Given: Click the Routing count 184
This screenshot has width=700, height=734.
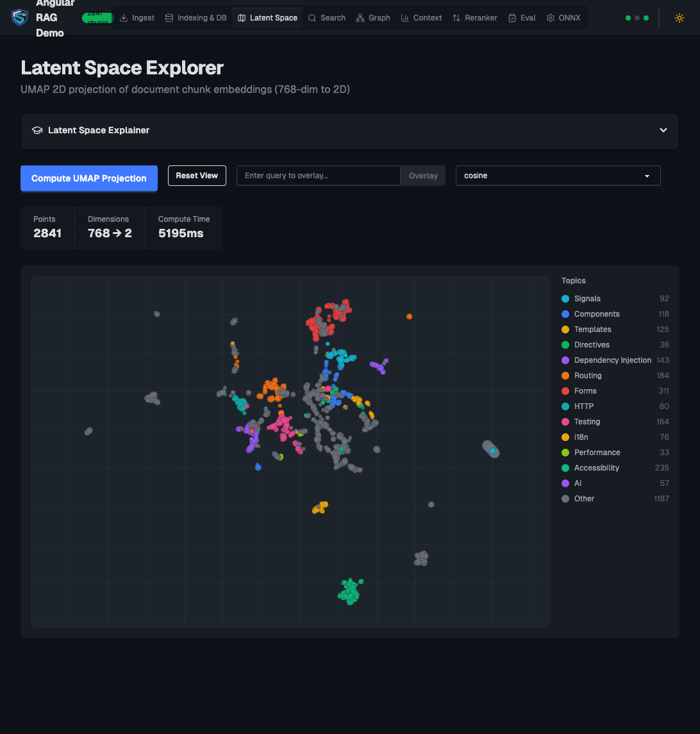Looking at the screenshot, I should [663, 376].
